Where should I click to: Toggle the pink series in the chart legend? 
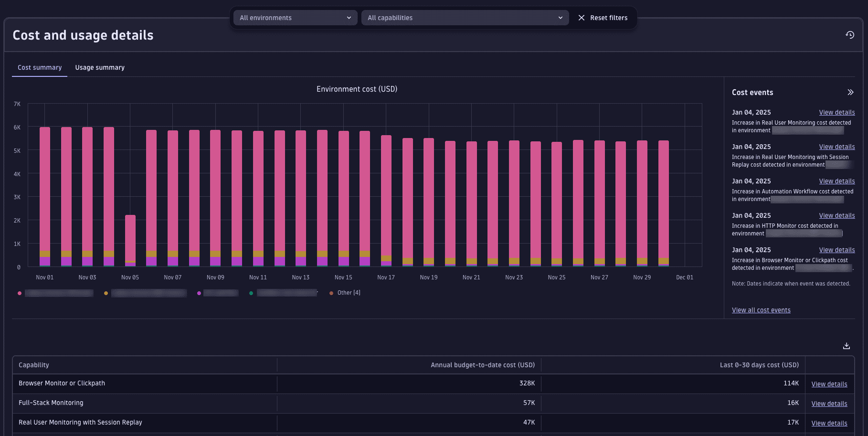click(x=20, y=293)
